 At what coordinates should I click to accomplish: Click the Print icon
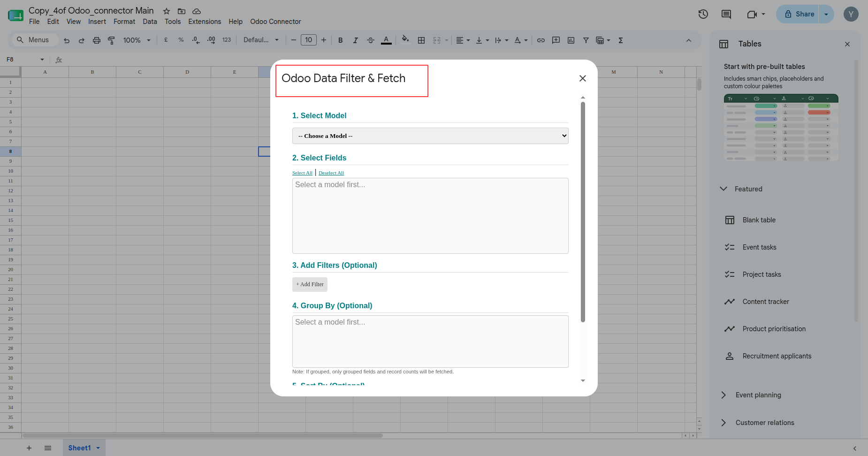pyautogui.click(x=97, y=40)
